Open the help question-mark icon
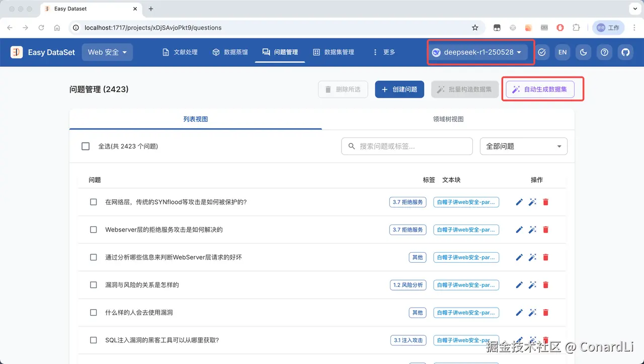The height and width of the screenshot is (364, 644). pyautogui.click(x=605, y=52)
